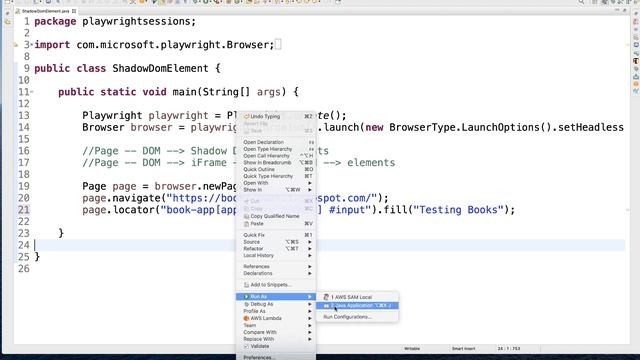Image resolution: width=640 pixels, height=360 pixels.
Task: Click setHeadless text on line 14
Action: click(591, 127)
